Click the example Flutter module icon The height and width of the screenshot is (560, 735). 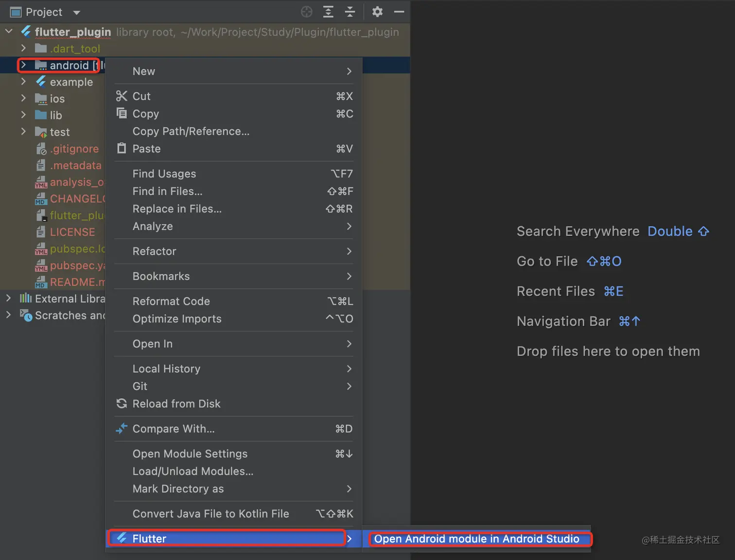[x=41, y=82]
